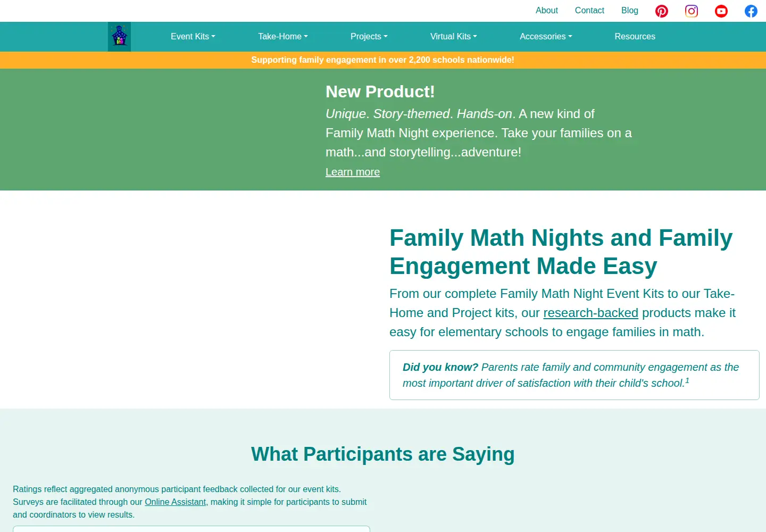
Task: Open the About page
Action: click(x=547, y=11)
